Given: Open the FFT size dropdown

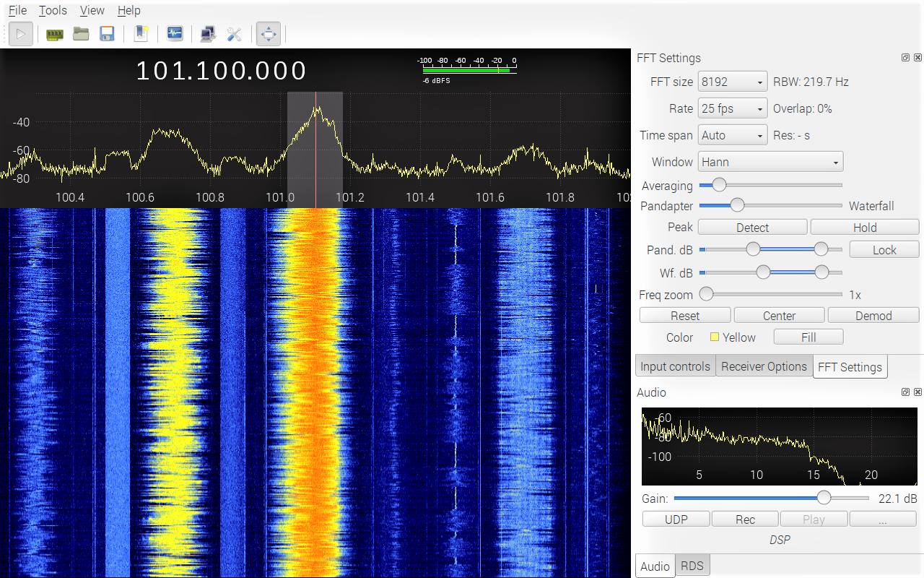Looking at the screenshot, I should point(732,82).
